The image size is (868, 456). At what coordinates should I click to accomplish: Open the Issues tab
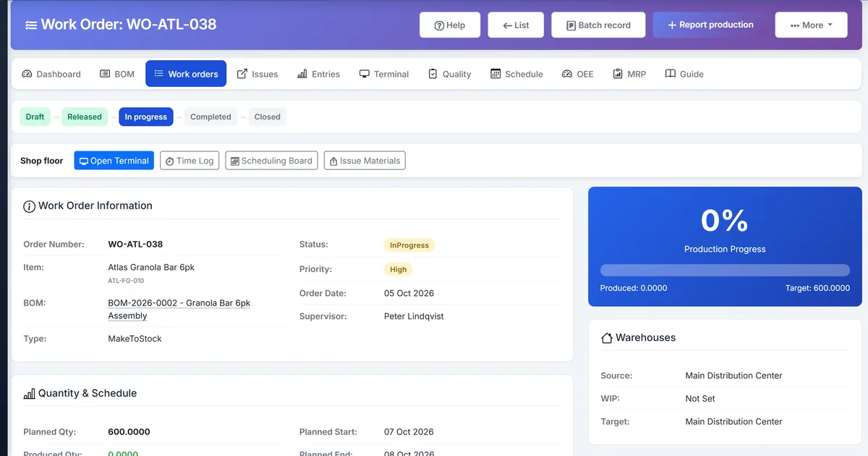click(258, 74)
